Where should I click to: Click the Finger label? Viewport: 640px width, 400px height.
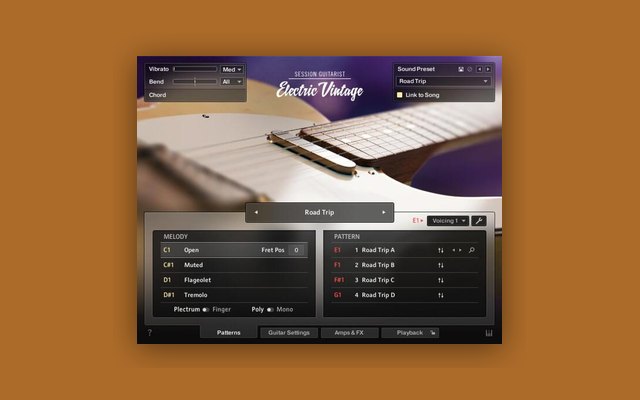point(222,309)
